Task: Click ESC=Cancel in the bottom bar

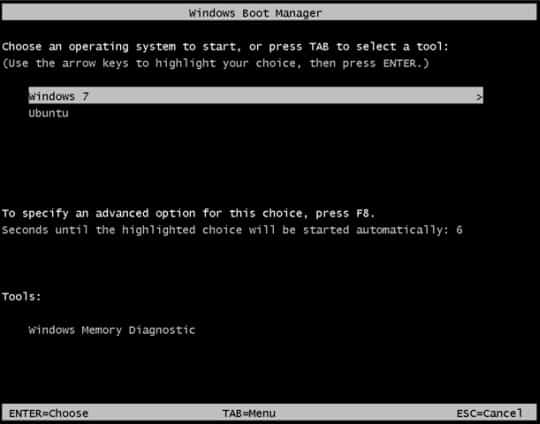Action: (x=489, y=413)
